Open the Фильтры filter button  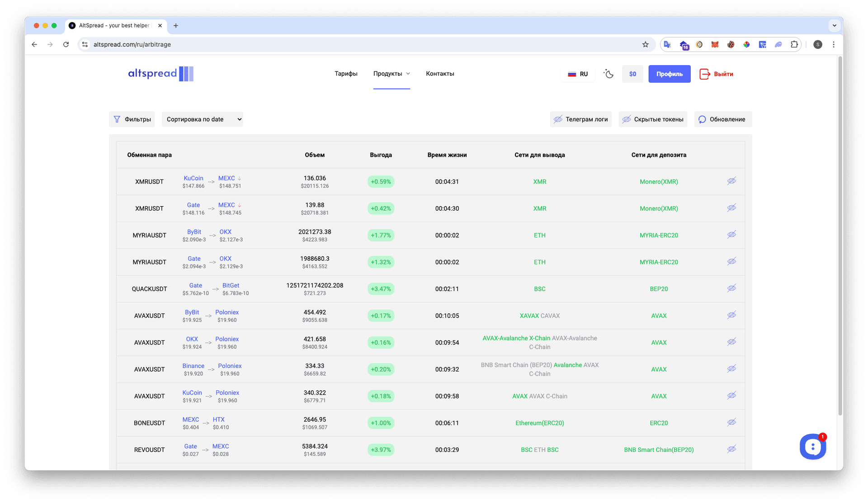tap(132, 119)
